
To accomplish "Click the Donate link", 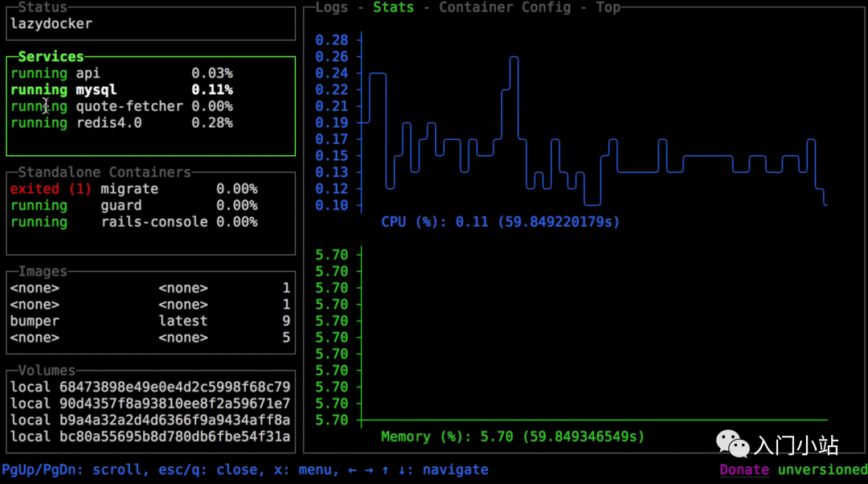I will (744, 470).
